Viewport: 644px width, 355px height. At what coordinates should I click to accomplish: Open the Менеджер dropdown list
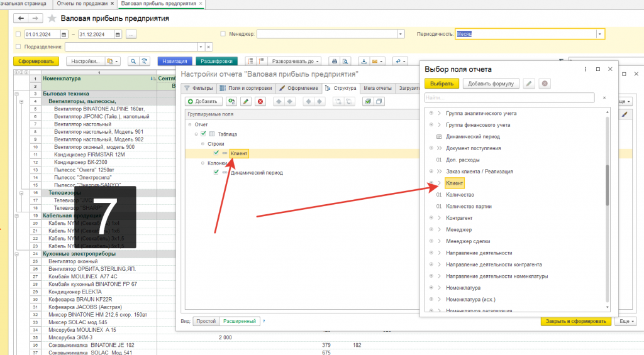click(x=401, y=34)
